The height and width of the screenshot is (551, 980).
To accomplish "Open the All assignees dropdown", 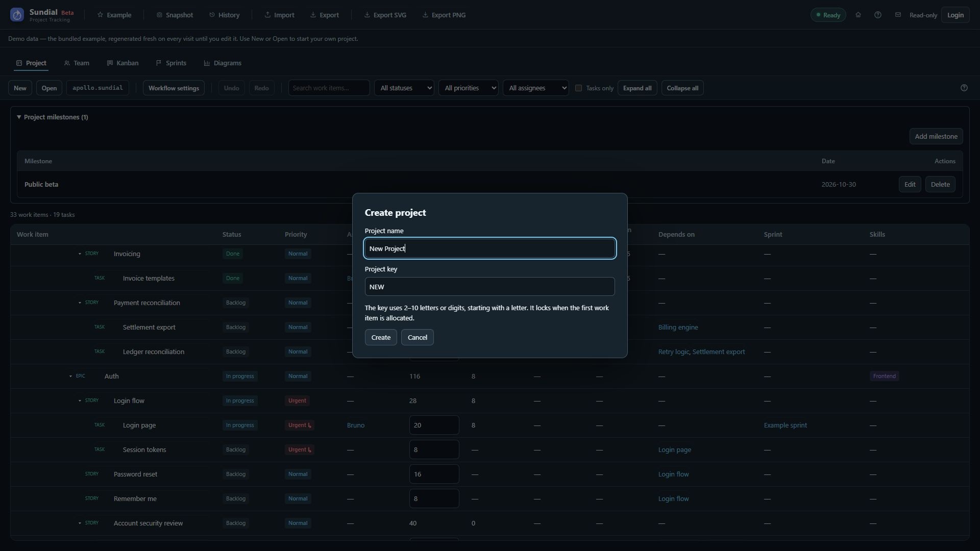I will (535, 88).
